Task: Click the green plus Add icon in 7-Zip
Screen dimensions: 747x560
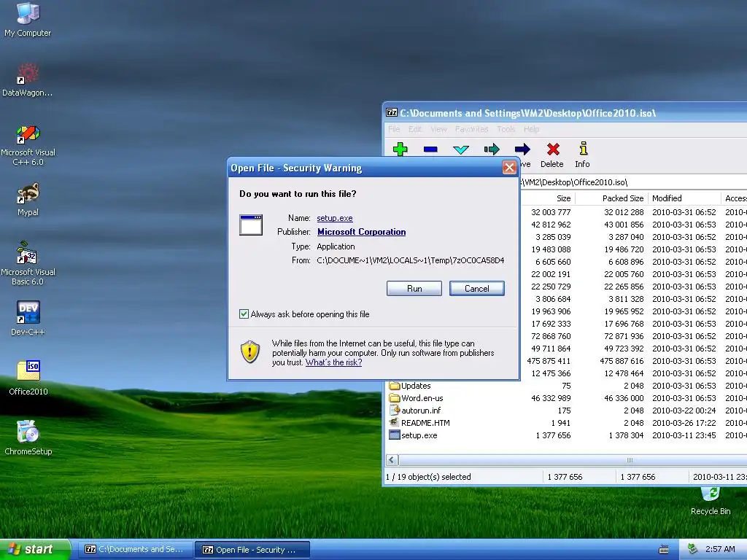Action: (400, 149)
